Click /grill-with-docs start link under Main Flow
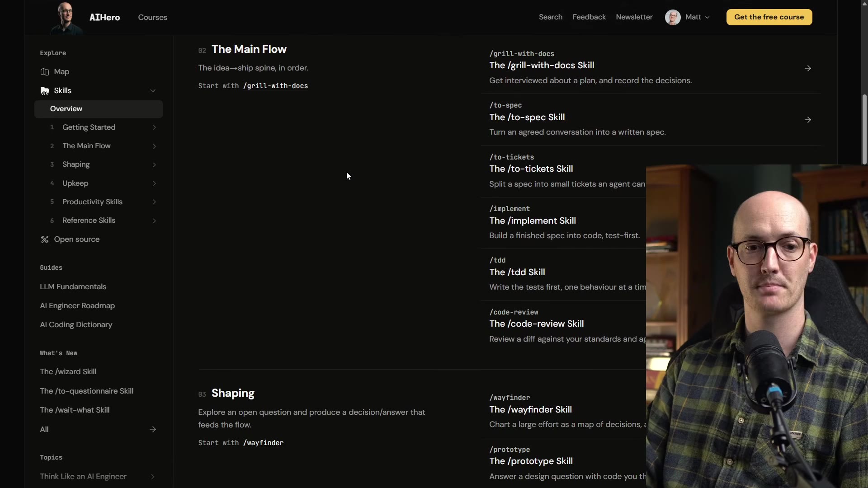Viewport: 868px width, 488px height. pos(276,86)
